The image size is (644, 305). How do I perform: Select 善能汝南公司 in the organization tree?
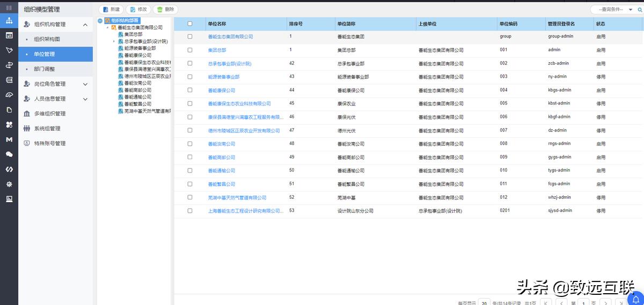pyautogui.click(x=138, y=83)
